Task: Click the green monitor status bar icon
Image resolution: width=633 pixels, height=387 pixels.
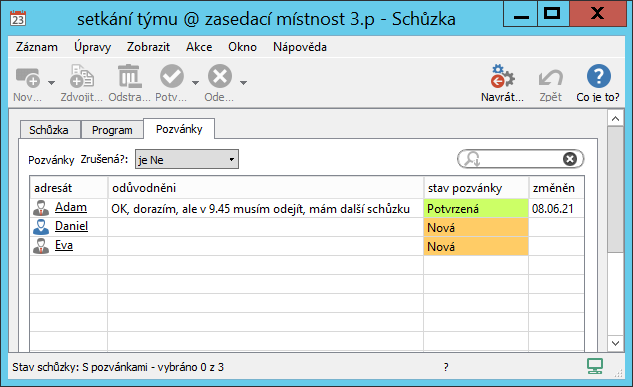Action: [x=595, y=366]
